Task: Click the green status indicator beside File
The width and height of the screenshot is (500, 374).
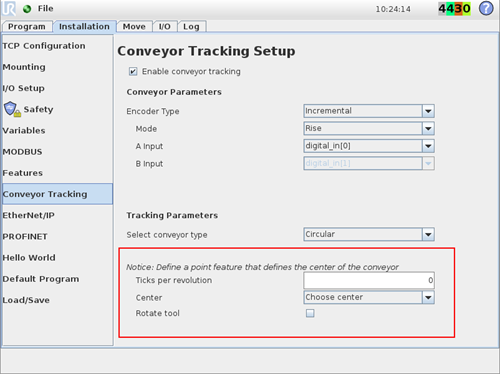Action: 27,9
